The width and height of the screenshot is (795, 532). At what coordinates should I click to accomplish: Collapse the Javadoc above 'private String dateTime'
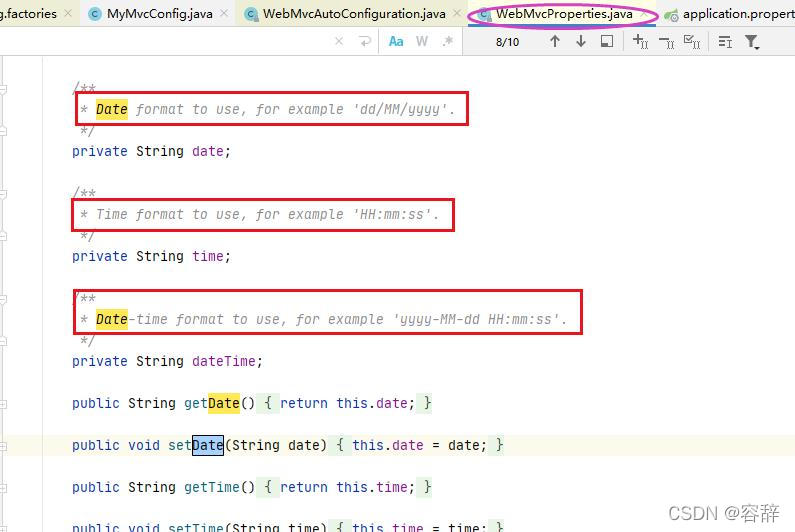pyautogui.click(x=3, y=299)
